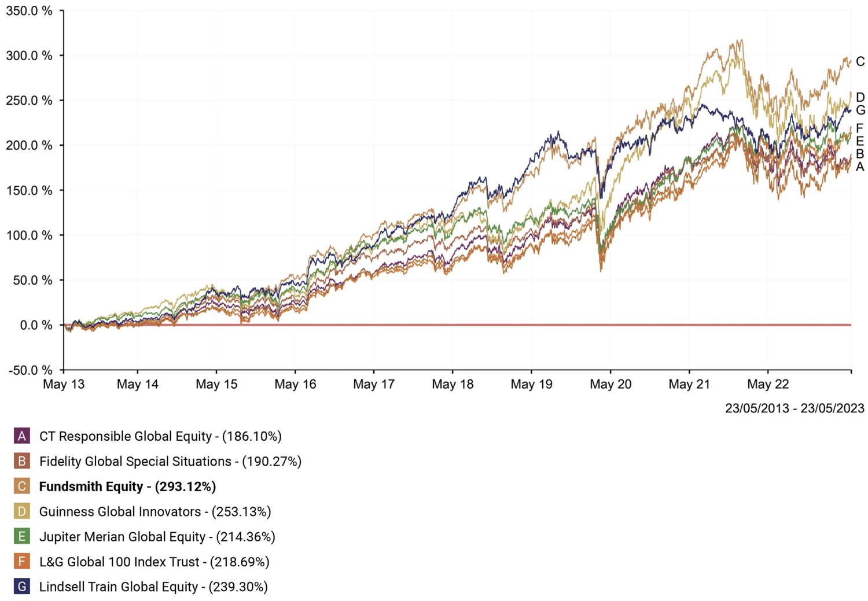Click line-end label B on chart
Screen dimensions: 868x601
(860, 154)
